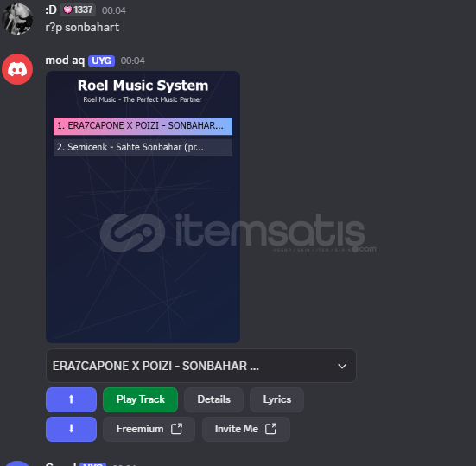Select the highlighted ERA7CAPONE X POIZI track entry
The height and width of the screenshot is (466, 476).
(143, 125)
